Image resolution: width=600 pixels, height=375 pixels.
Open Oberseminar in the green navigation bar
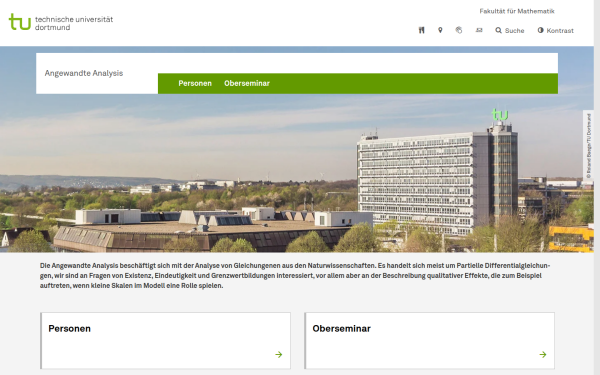247,83
